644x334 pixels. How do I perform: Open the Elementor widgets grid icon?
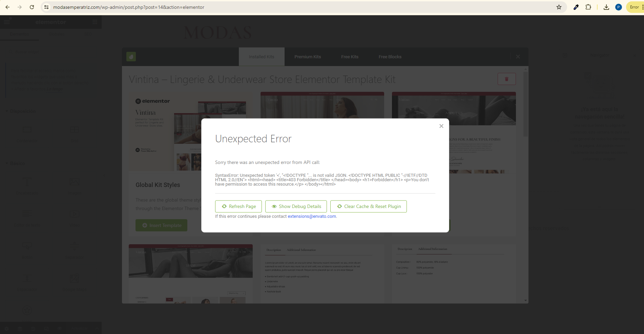click(x=95, y=22)
